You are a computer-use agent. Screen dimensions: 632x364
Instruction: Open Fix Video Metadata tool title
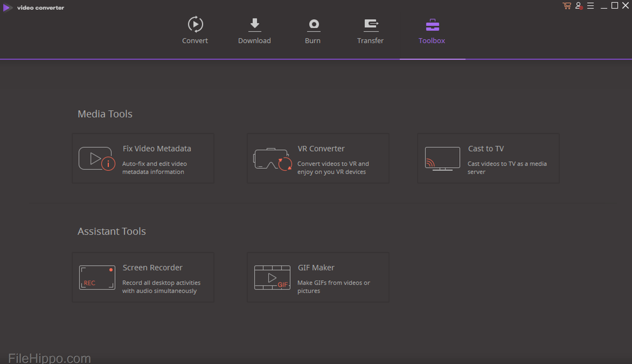click(x=157, y=149)
